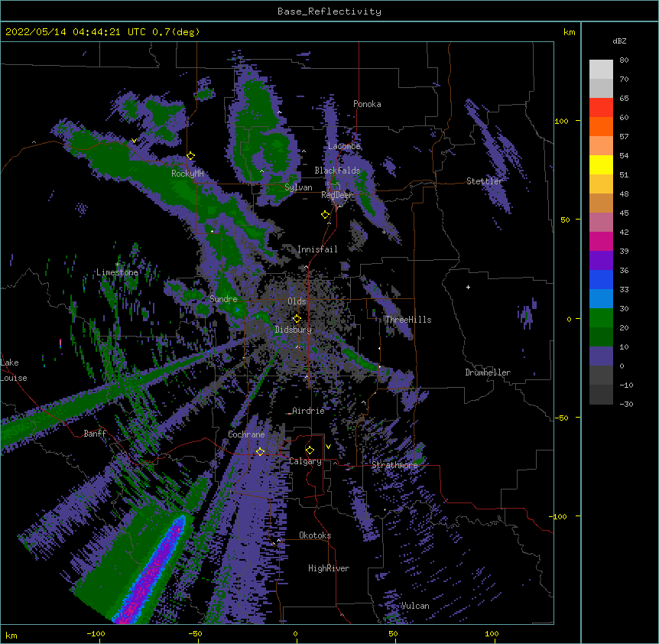The image size is (659, 644).
Task: Click the RockyMH map label
Action: [x=187, y=173]
